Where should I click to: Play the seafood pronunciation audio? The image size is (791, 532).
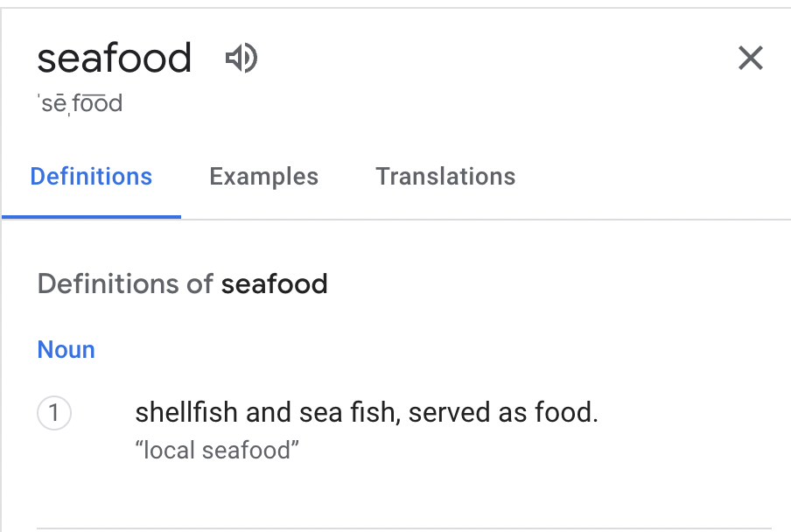pyautogui.click(x=241, y=59)
